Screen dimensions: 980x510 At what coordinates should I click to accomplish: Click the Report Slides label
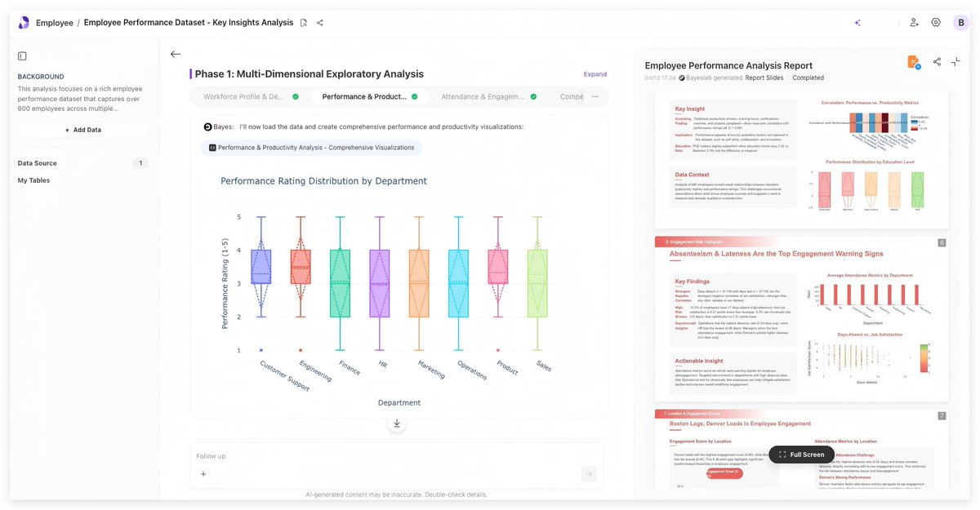[x=764, y=78]
